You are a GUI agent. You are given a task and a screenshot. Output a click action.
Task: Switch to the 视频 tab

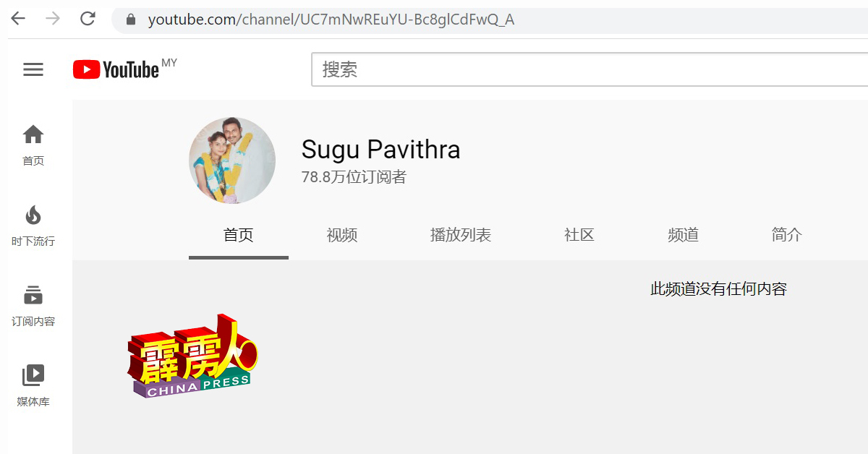(342, 235)
